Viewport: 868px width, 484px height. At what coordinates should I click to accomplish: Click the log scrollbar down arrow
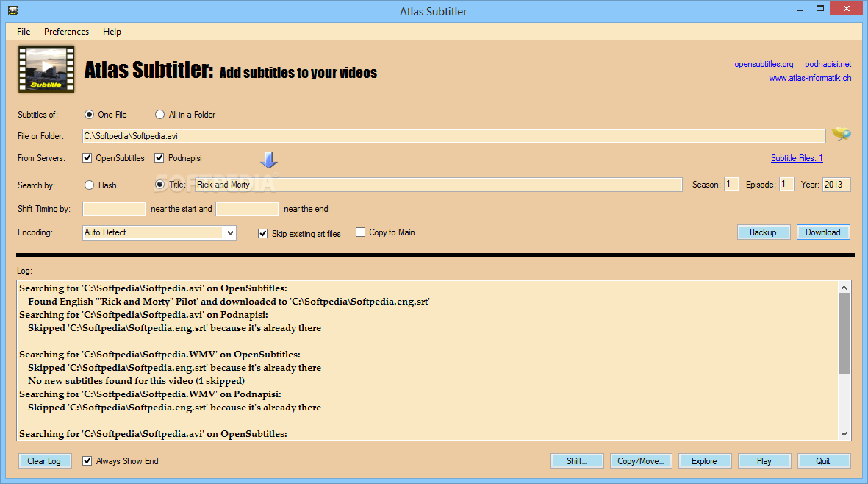(x=844, y=434)
